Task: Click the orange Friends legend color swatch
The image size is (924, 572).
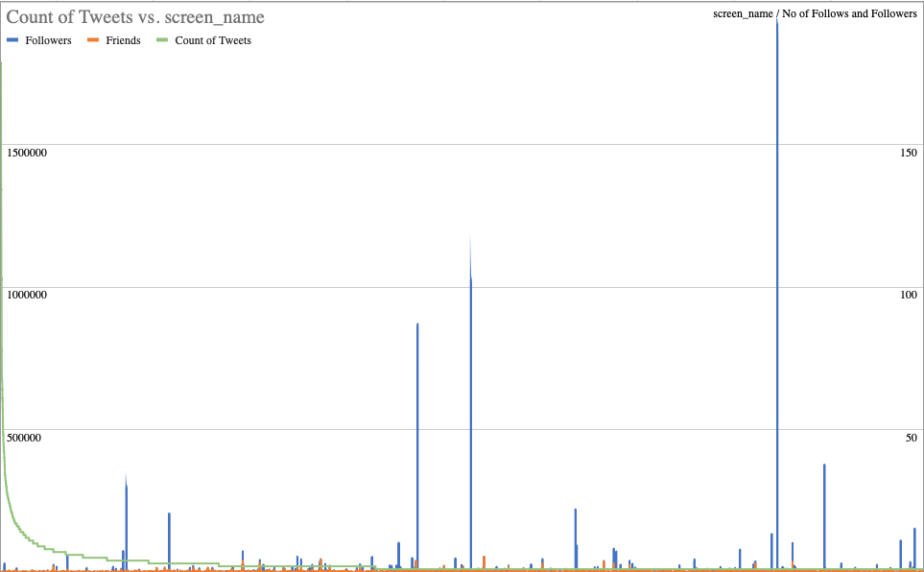Action: (x=93, y=40)
